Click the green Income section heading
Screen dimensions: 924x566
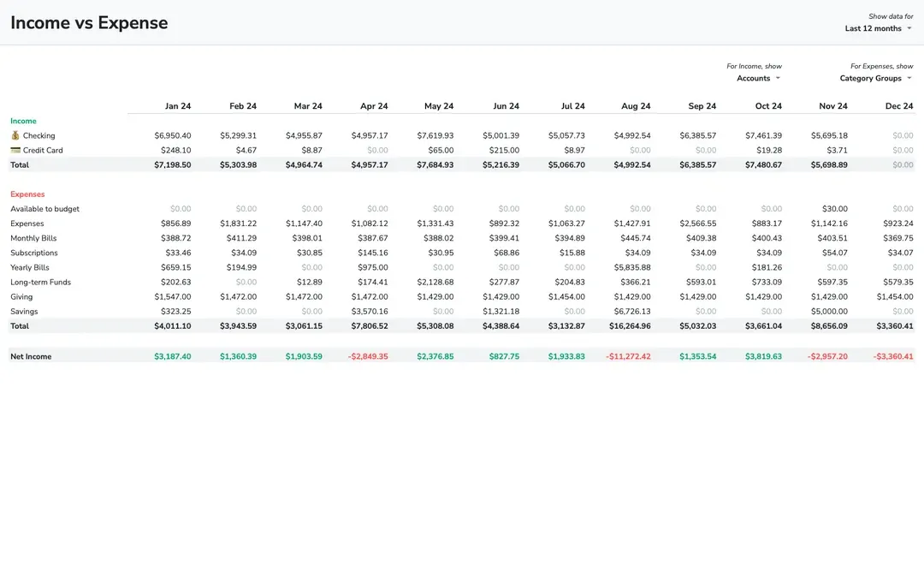coord(23,121)
